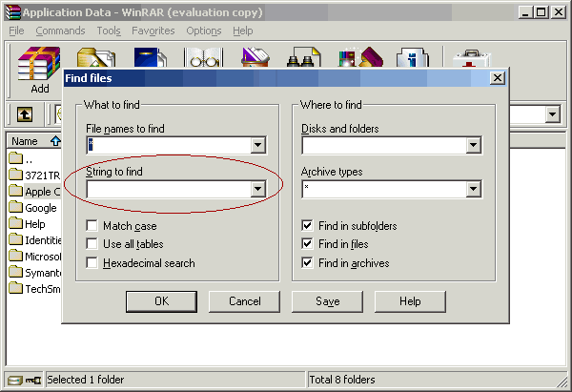This screenshot has width=572, height=392.
Task: Open the Commands menu
Action: (60, 31)
